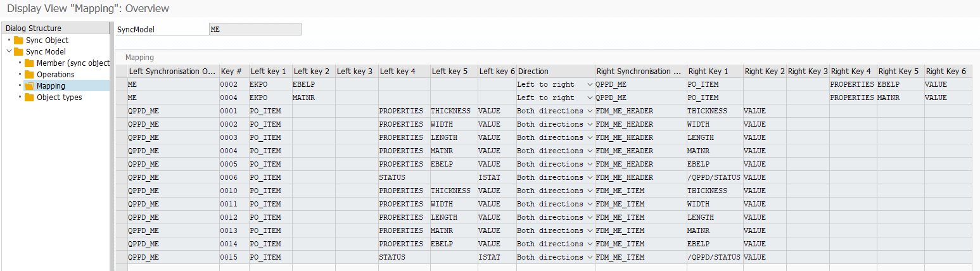Select row with QPPD_ME key 0001
Viewport: 980px width, 271px height.
tap(121, 111)
